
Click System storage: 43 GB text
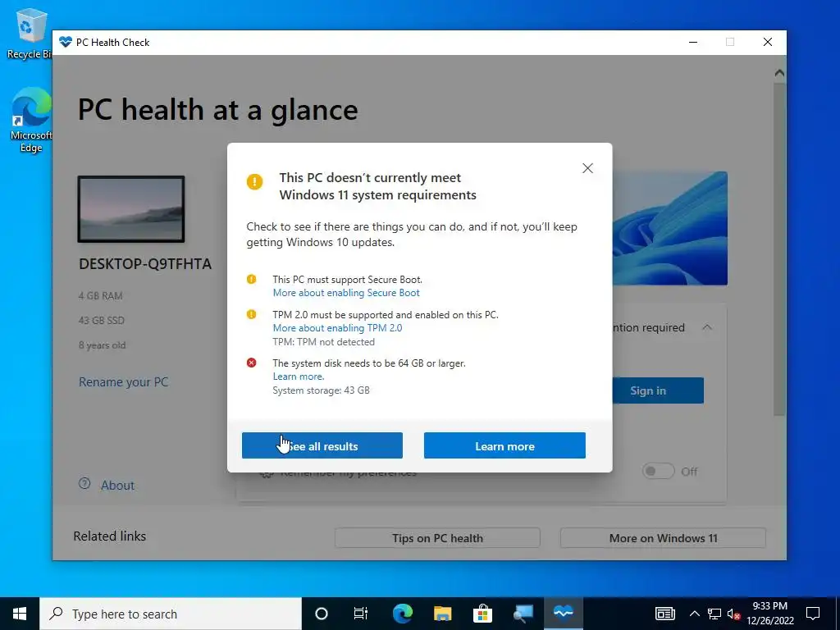click(x=321, y=390)
